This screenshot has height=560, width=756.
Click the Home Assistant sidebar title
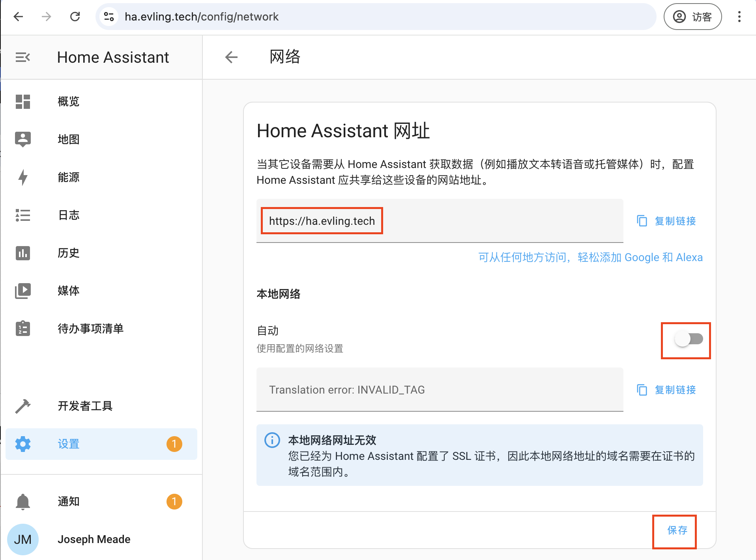point(113,58)
